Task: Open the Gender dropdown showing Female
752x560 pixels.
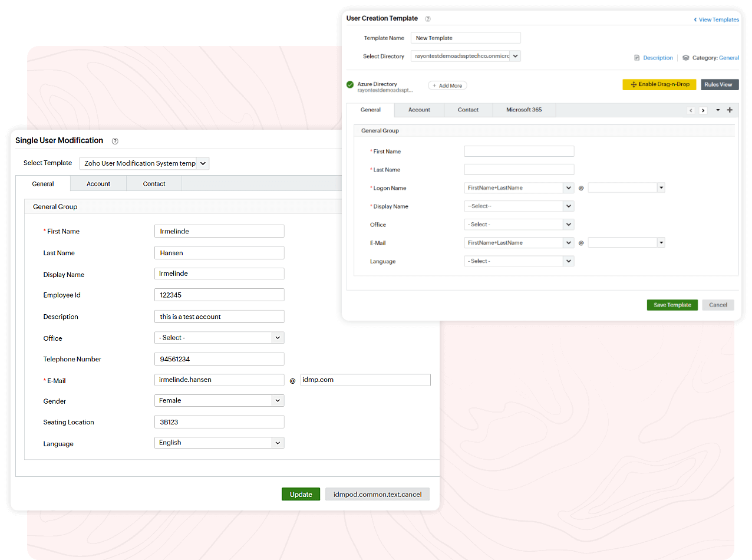Action: 277,400
